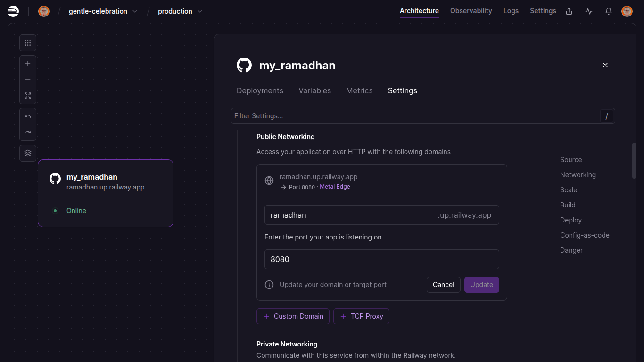Switch to the Architecture tab
Image resolution: width=644 pixels, height=362 pixels.
click(419, 11)
